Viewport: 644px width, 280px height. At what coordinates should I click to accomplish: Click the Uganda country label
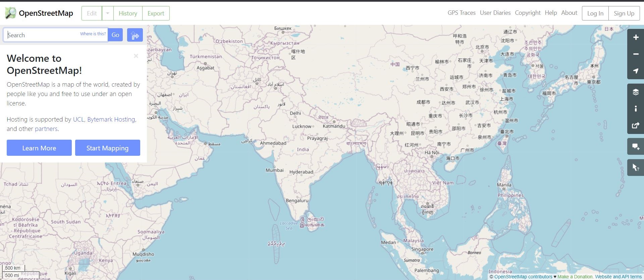pos(83,253)
